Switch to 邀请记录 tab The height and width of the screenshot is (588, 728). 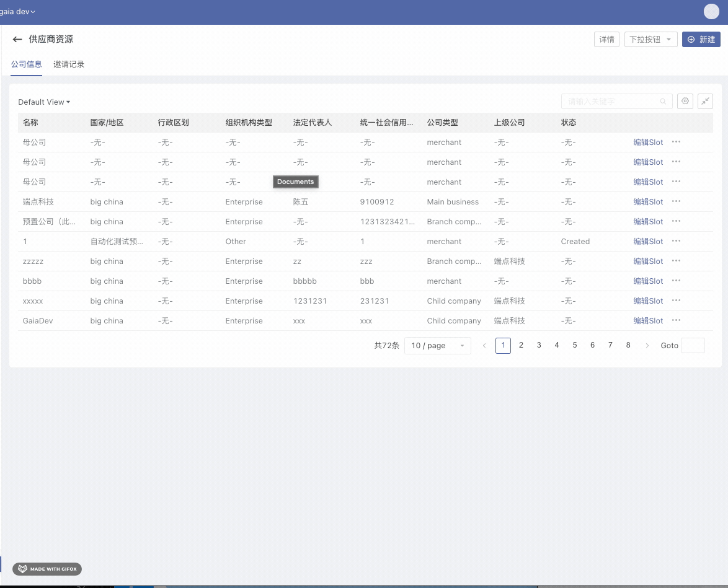(69, 64)
